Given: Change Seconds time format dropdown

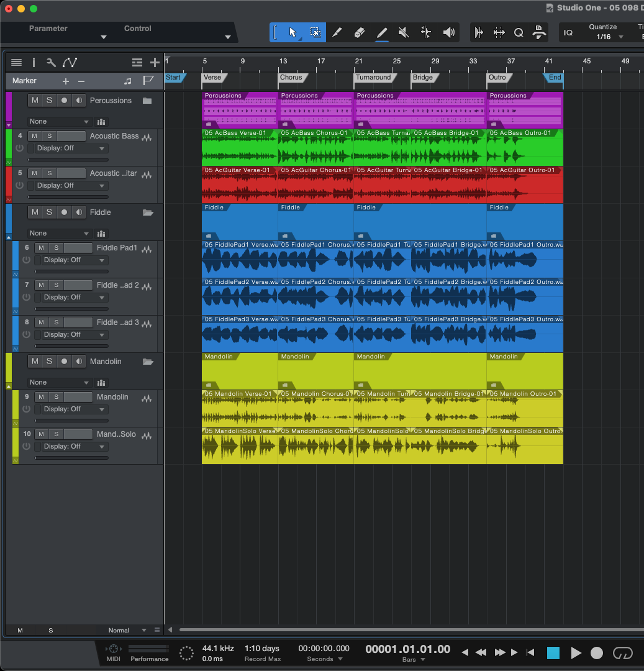Looking at the screenshot, I should tap(325, 659).
